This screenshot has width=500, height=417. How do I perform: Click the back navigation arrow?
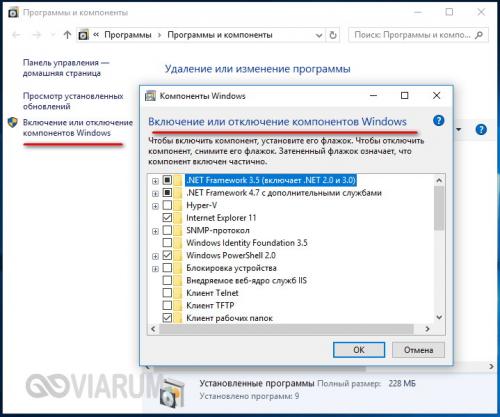[x=16, y=35]
